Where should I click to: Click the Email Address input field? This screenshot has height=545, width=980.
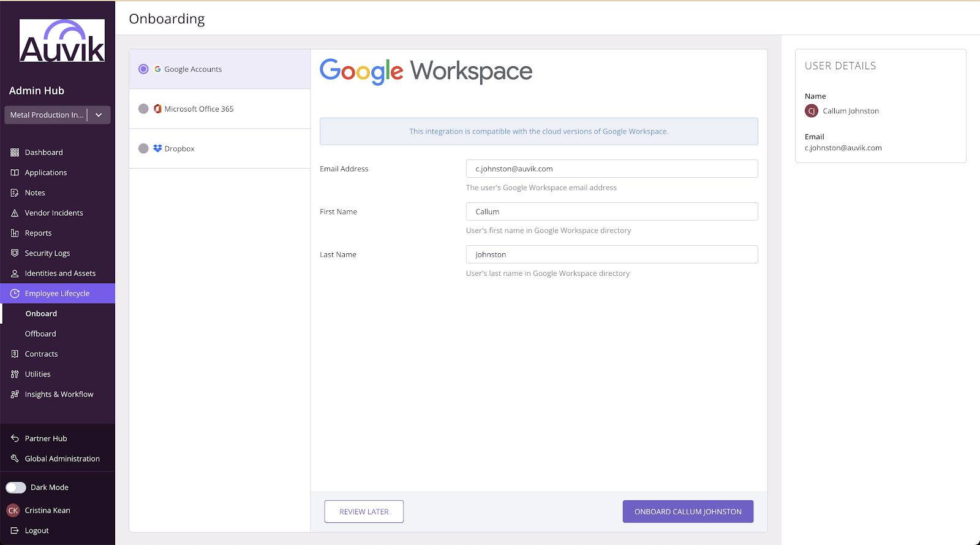point(612,169)
